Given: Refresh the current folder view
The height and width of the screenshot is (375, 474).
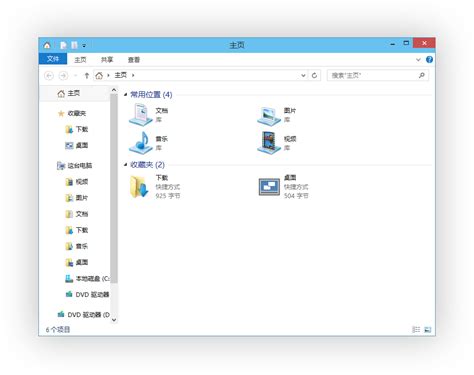Looking at the screenshot, I should tap(314, 76).
